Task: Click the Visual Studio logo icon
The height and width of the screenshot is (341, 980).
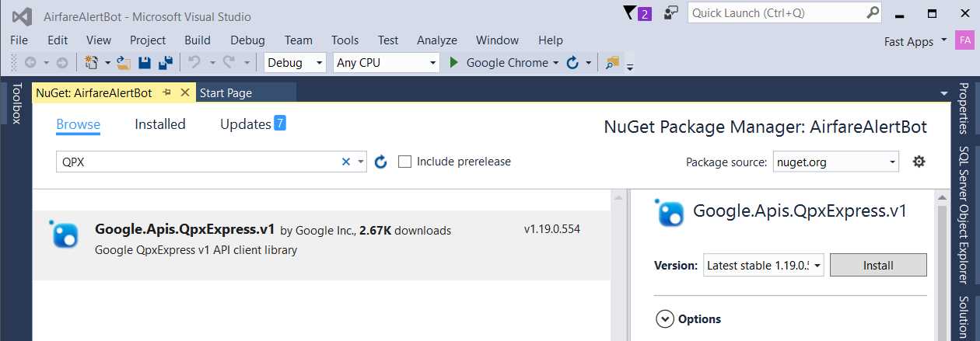Action: tap(22, 16)
